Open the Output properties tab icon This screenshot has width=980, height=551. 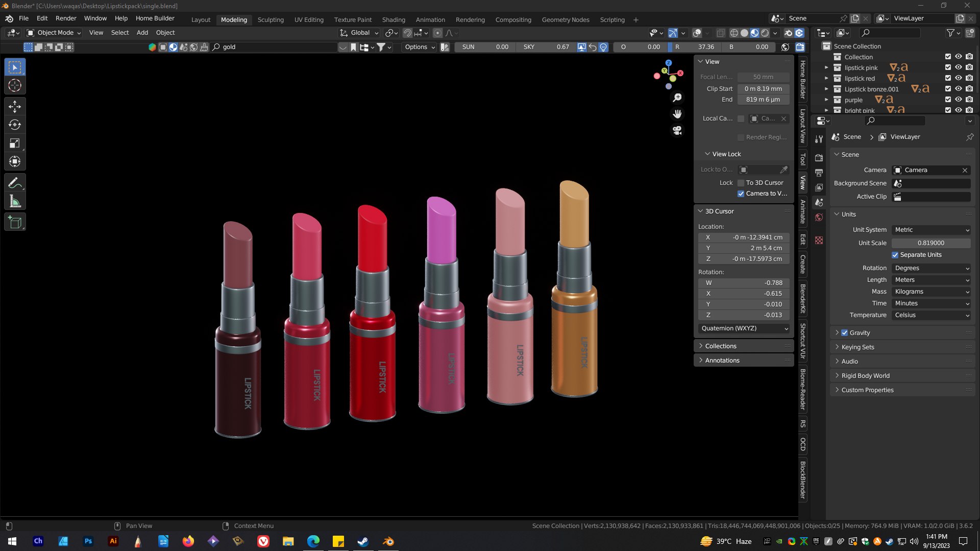pyautogui.click(x=819, y=173)
